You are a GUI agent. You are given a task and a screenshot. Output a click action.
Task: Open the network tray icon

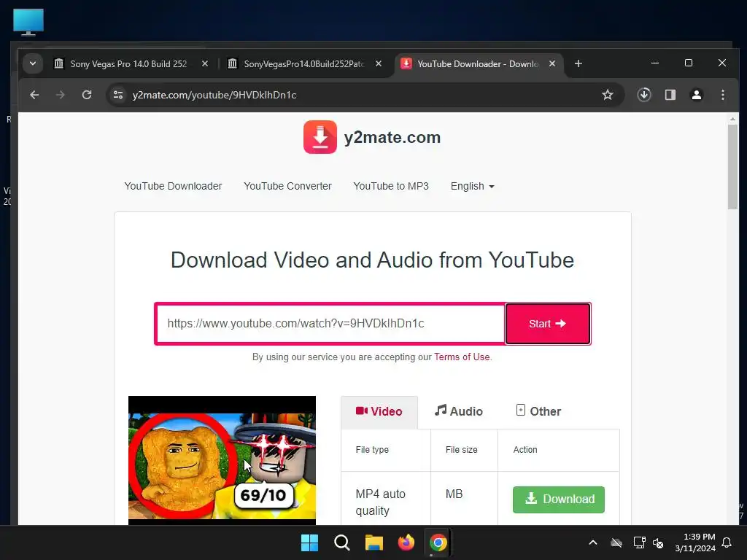[639, 542]
